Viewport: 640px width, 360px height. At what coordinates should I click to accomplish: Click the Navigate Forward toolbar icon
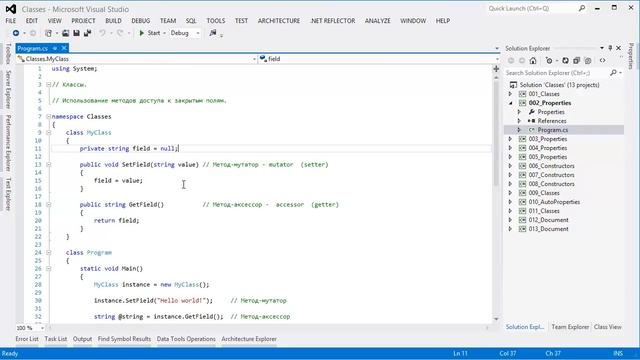[x=33, y=33]
